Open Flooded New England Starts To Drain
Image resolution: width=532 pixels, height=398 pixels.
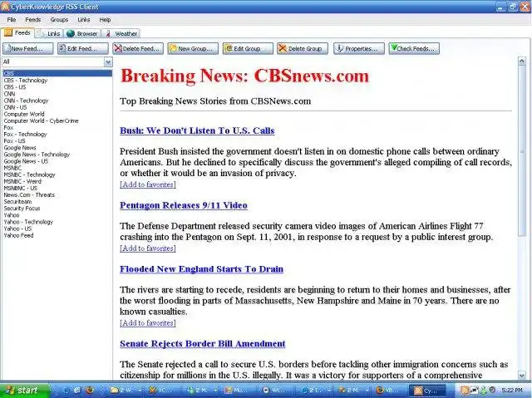pos(201,269)
